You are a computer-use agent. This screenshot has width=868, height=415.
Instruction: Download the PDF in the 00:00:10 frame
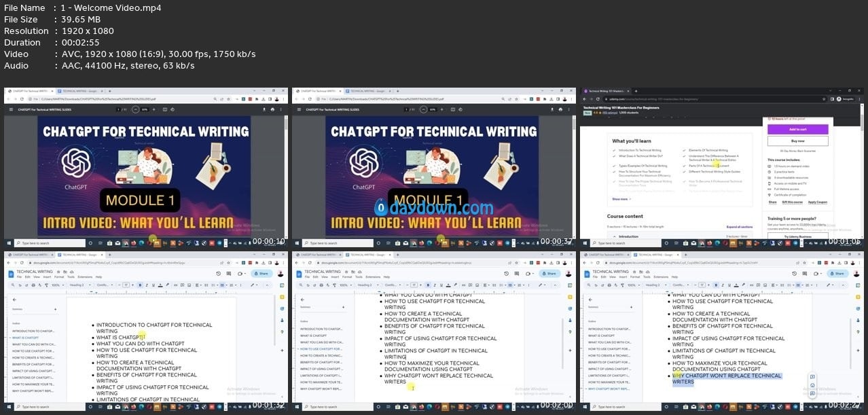point(264,109)
